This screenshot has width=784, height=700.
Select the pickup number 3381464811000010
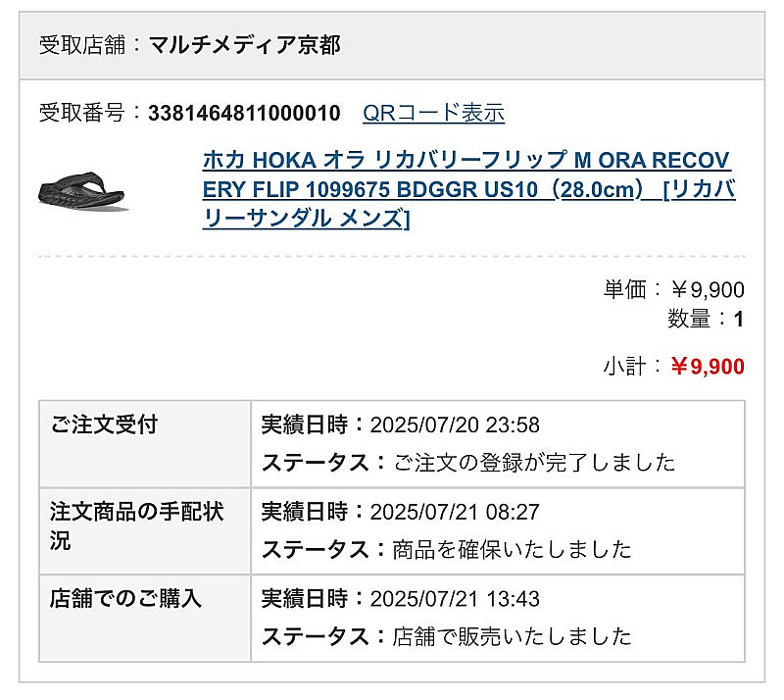(x=244, y=113)
